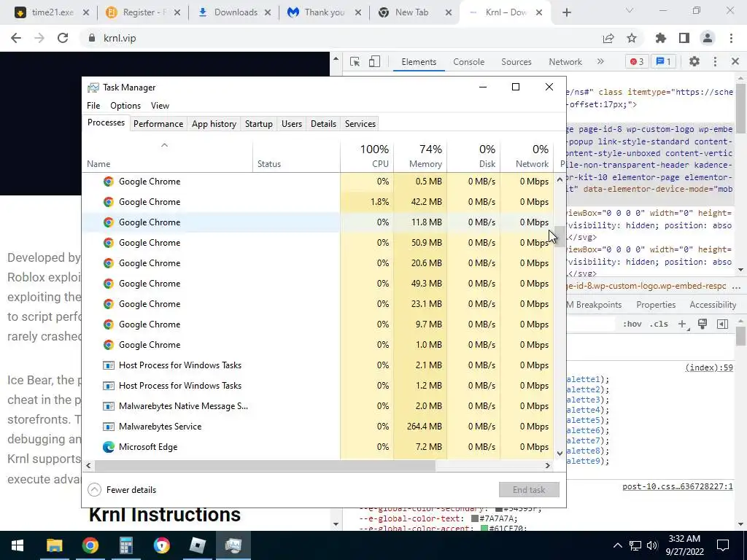Image resolution: width=747 pixels, height=560 pixels.
Task: Sort processes by Name column header
Action: click(x=167, y=156)
